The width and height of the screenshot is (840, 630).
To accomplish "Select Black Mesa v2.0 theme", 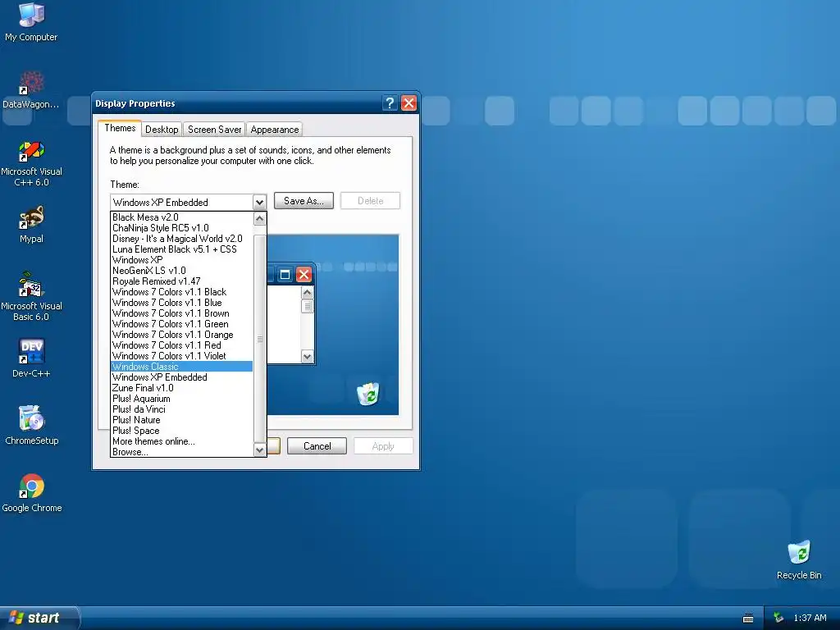I will (x=181, y=217).
